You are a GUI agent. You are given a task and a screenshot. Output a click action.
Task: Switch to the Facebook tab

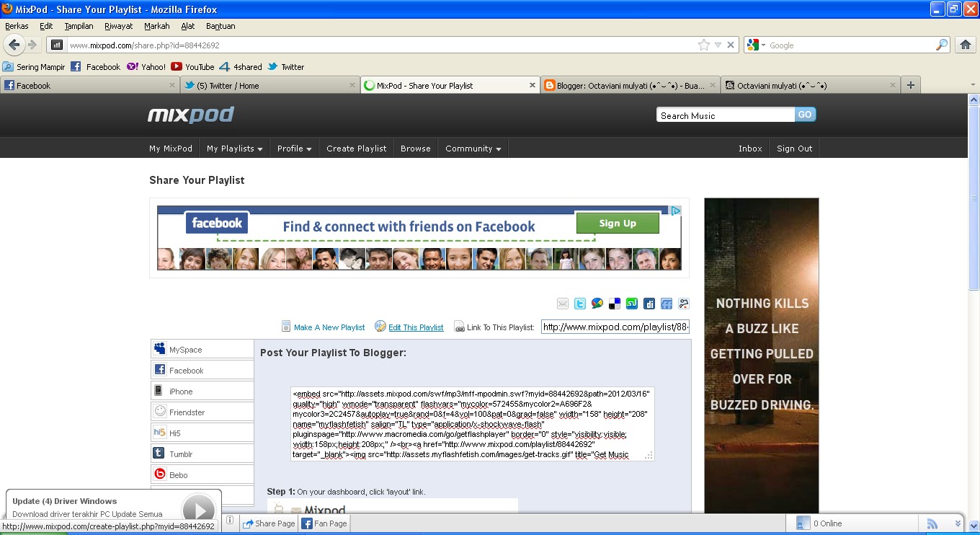point(89,85)
